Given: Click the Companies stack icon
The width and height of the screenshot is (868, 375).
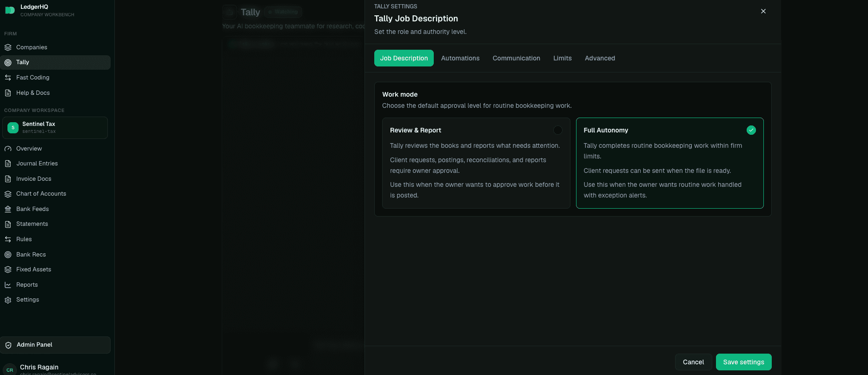Looking at the screenshot, I should [8, 47].
